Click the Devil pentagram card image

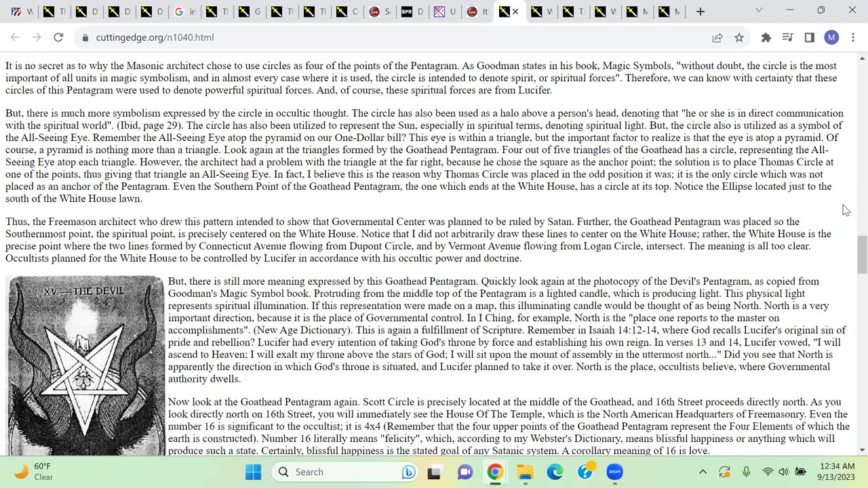85,365
